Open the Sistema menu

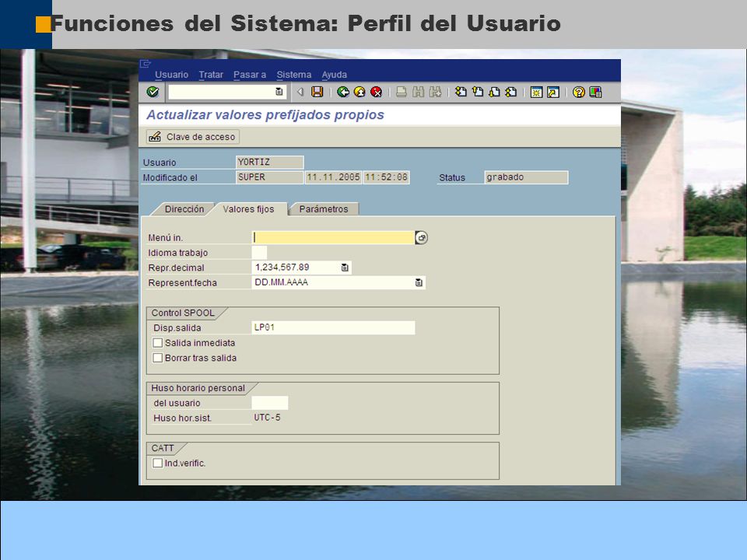[x=294, y=75]
